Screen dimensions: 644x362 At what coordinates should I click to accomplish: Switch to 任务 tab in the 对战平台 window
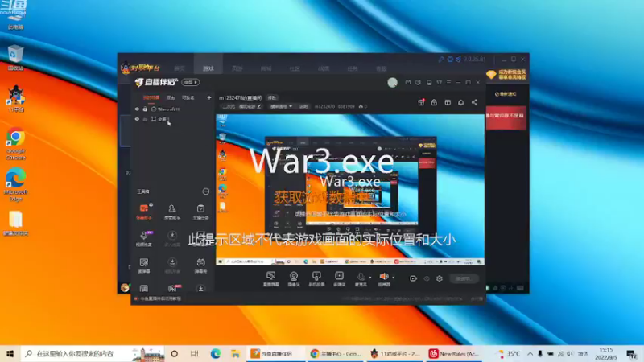pos(353,68)
